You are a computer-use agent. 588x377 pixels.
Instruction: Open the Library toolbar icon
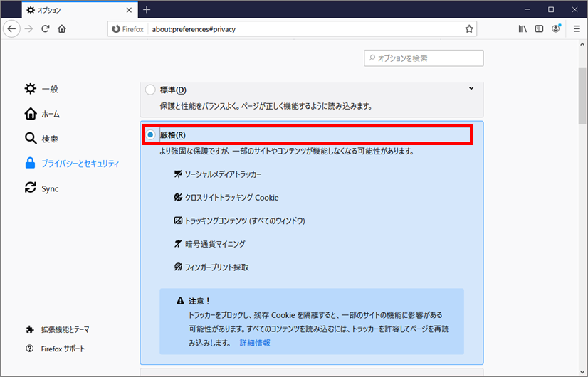(523, 29)
